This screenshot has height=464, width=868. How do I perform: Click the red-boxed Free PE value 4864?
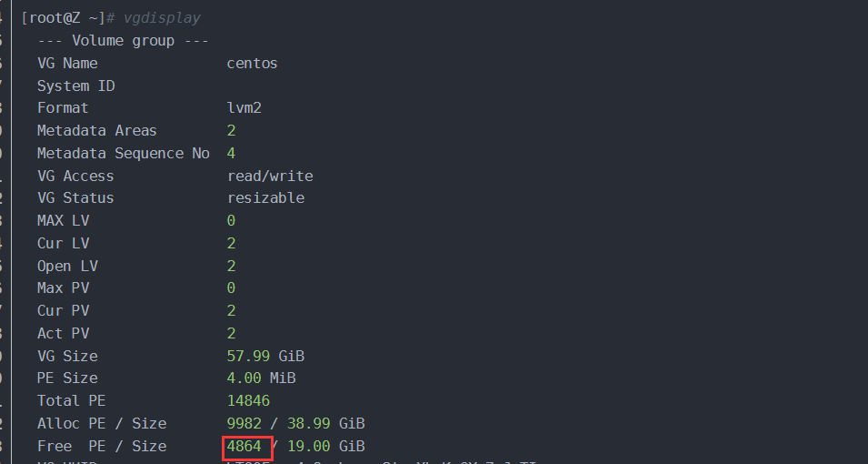[244, 446]
